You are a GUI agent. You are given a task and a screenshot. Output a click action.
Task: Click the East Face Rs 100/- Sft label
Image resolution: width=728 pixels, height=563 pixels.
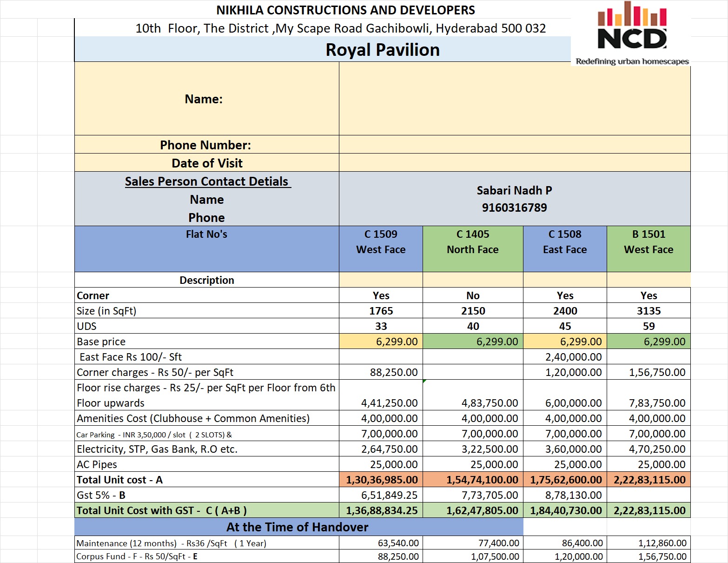click(207, 357)
